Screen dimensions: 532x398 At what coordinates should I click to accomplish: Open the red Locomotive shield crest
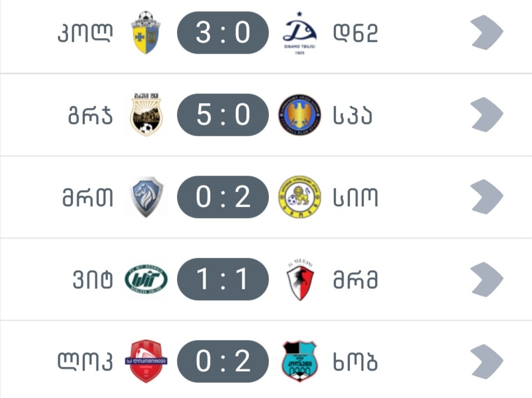146,361
